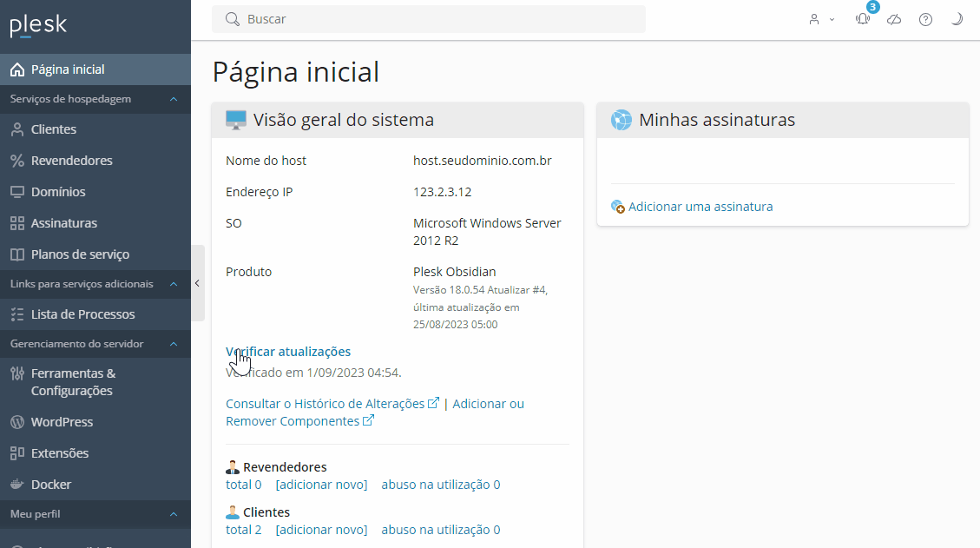Click Microsoft Windows Server 2012 R2 text
Image resolution: width=980 pixels, height=548 pixels.
[487, 232]
